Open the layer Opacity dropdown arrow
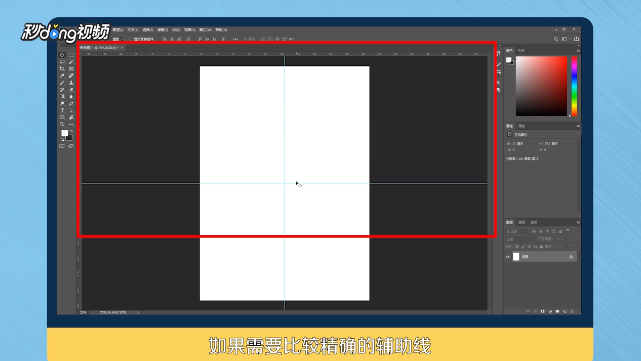 click(x=566, y=239)
